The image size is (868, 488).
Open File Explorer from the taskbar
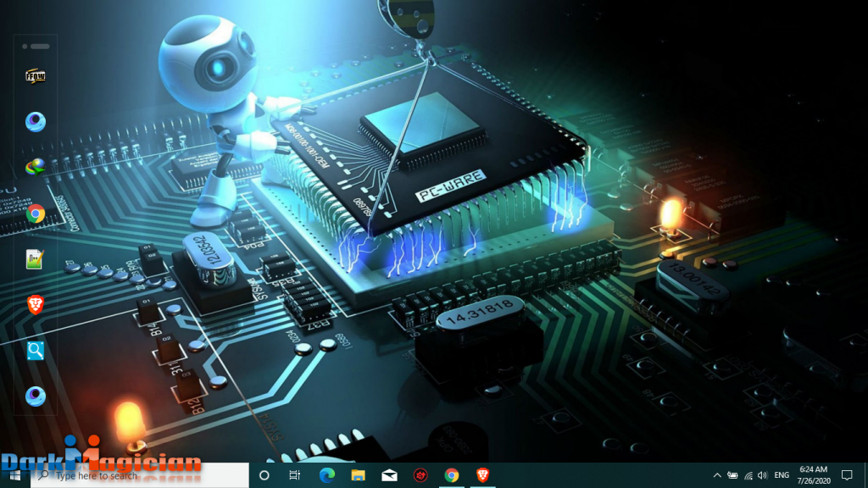coord(359,475)
